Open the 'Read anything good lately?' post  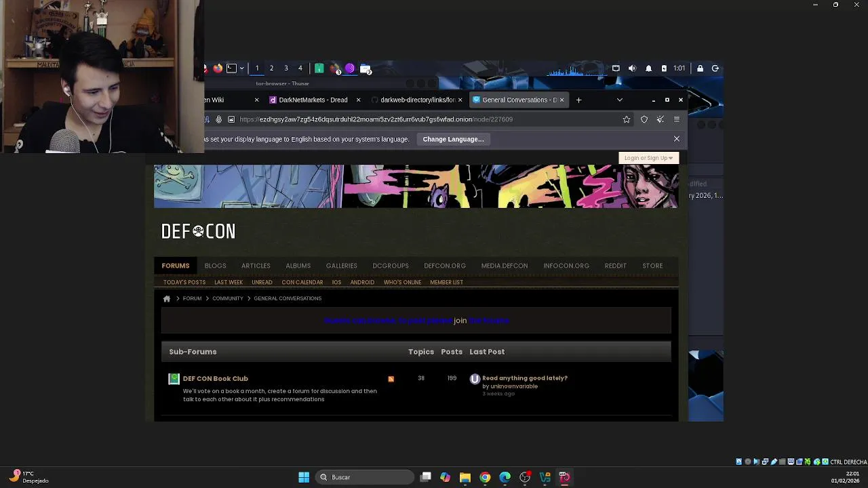(x=525, y=378)
